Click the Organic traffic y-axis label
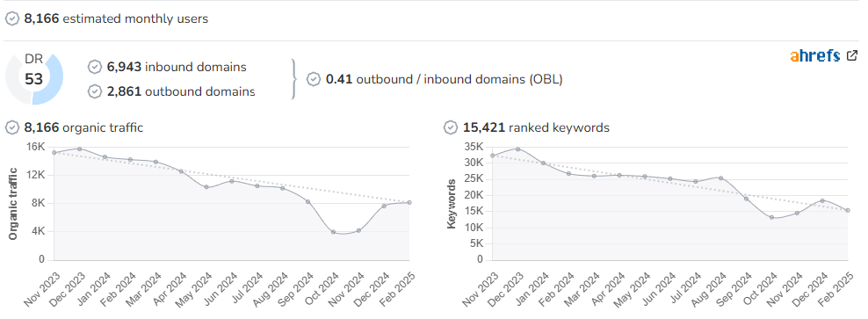The height and width of the screenshot is (319, 868). (x=12, y=204)
